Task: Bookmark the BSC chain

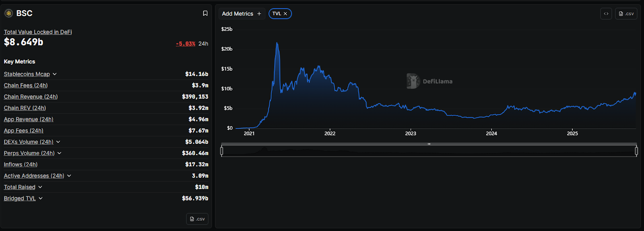Action: coord(205,13)
